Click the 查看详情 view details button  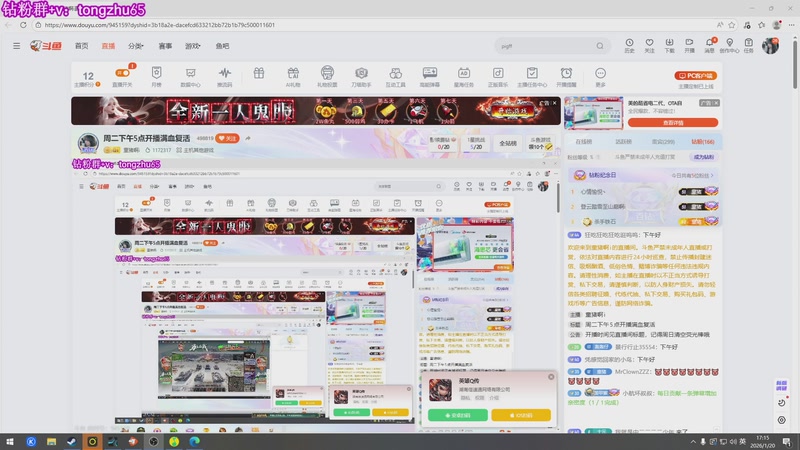click(673, 123)
